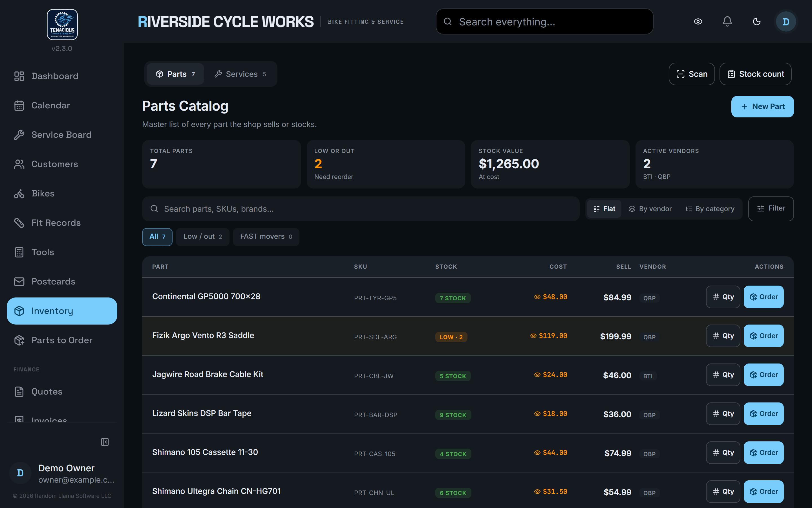Collapse the sidebar panel icon
The height and width of the screenshot is (508, 812).
coord(105,442)
